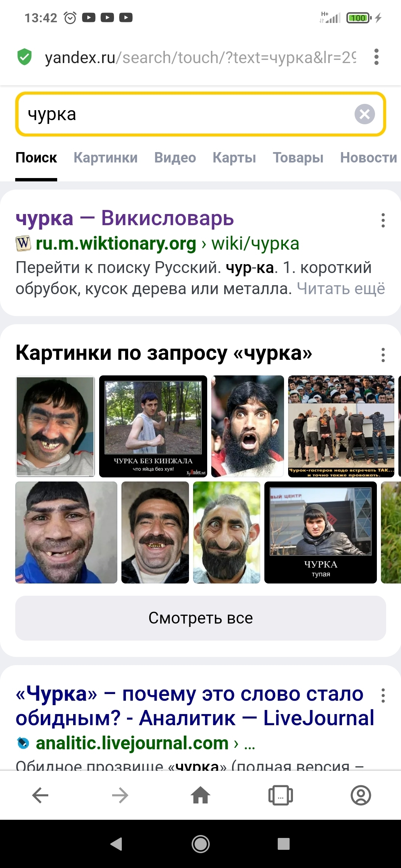Open the browser tabs switcher icon

(x=281, y=795)
